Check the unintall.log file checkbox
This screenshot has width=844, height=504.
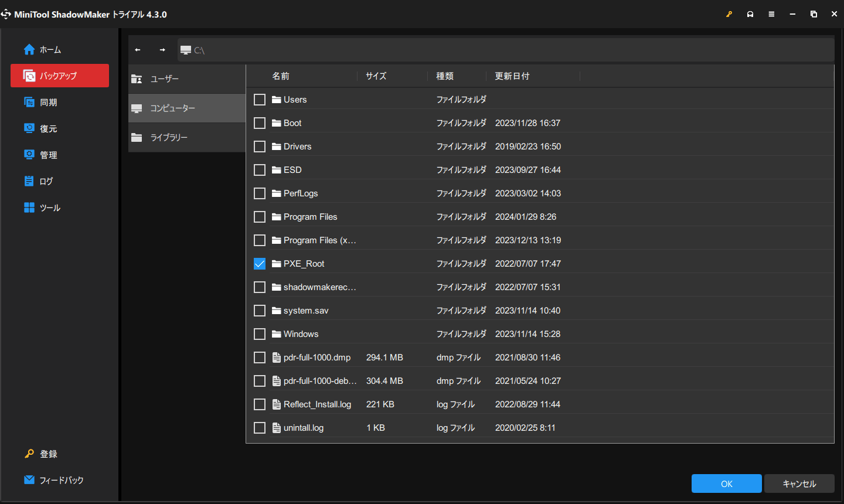pyautogui.click(x=260, y=428)
